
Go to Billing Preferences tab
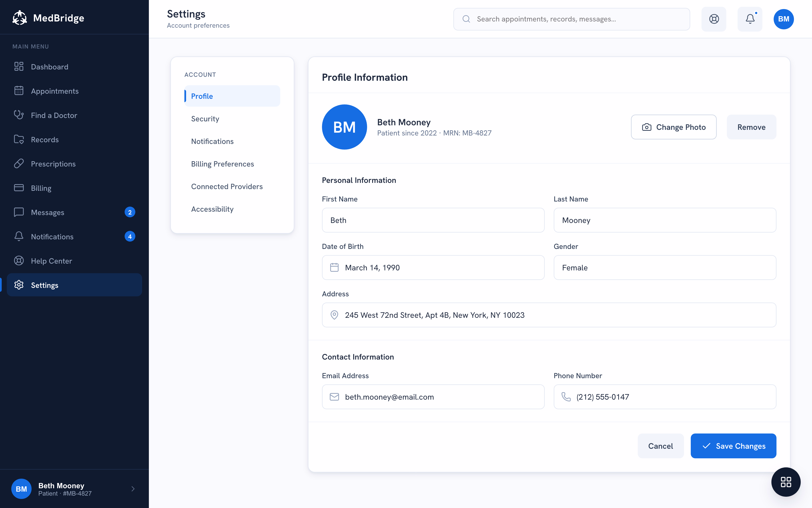click(232, 164)
